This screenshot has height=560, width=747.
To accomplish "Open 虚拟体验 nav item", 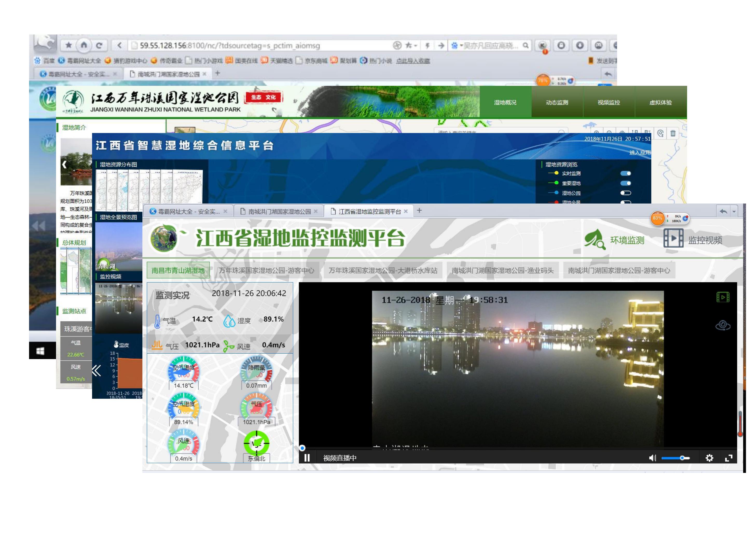I will coord(661,102).
